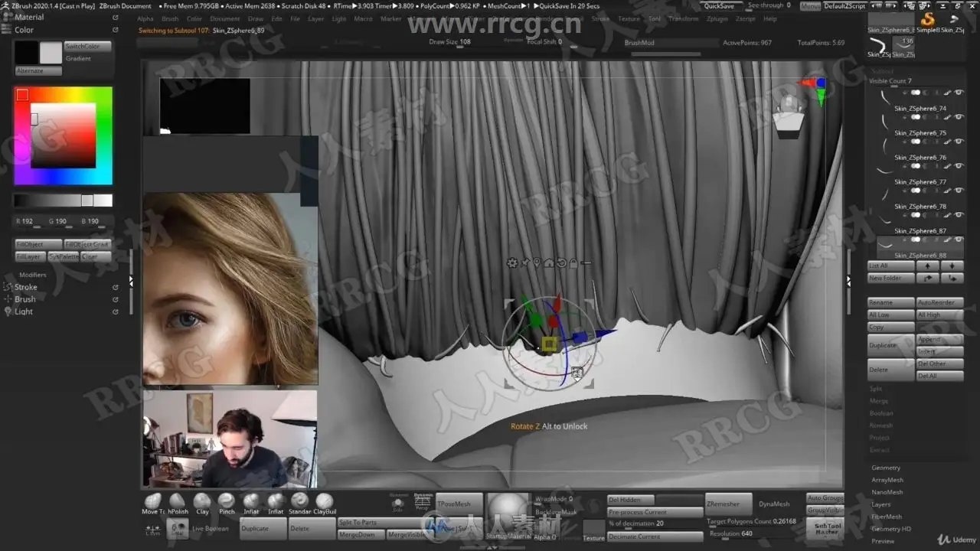
Task: Click the reference face photo
Action: (x=230, y=289)
